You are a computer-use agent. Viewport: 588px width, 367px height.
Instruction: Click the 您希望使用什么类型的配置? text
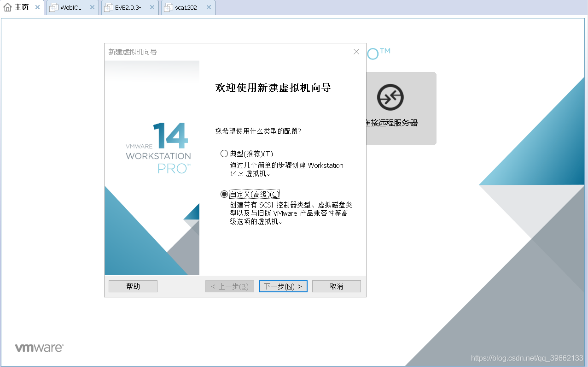tap(258, 131)
